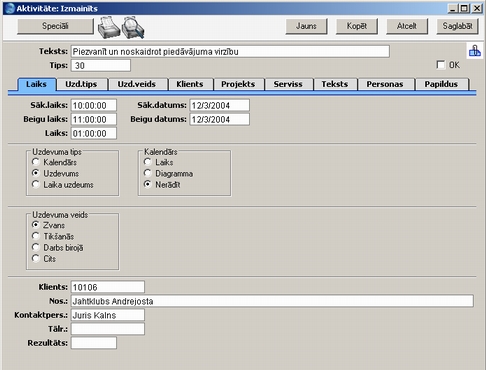Select Kalendārs task type radio
486x370 pixels.
(36, 162)
